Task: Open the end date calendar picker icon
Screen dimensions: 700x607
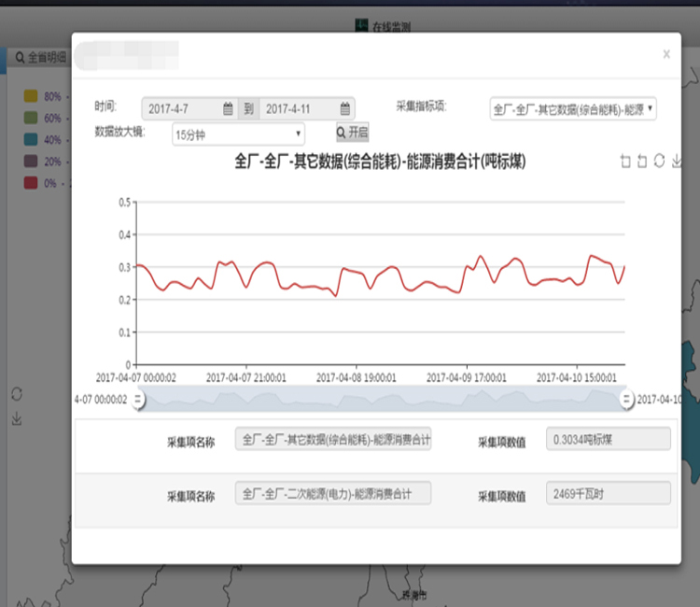Action: point(345,108)
